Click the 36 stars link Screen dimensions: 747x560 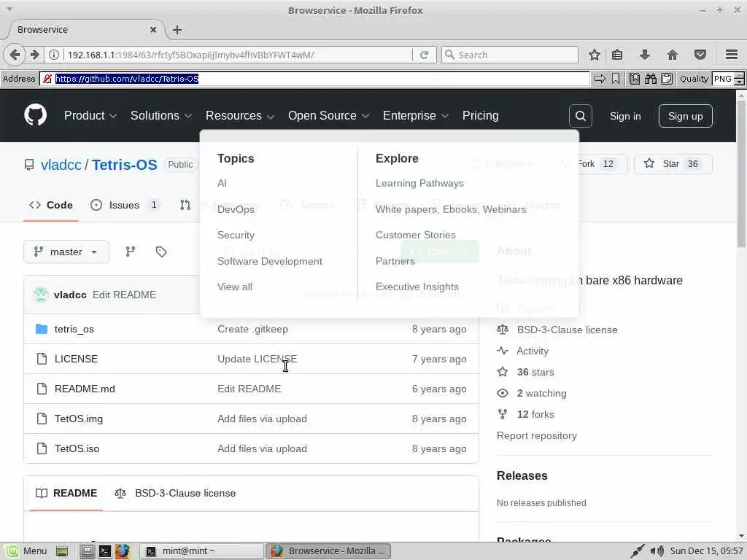(x=535, y=372)
